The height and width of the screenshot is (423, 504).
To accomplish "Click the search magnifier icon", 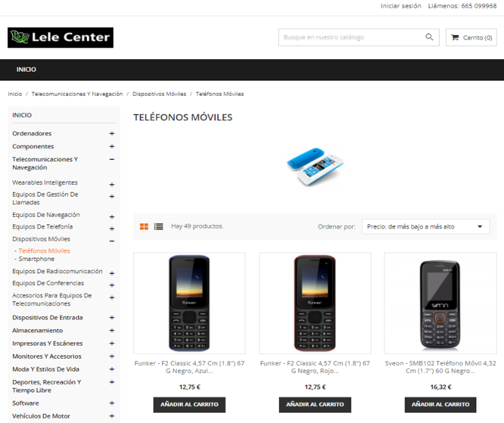I will 429,37.
